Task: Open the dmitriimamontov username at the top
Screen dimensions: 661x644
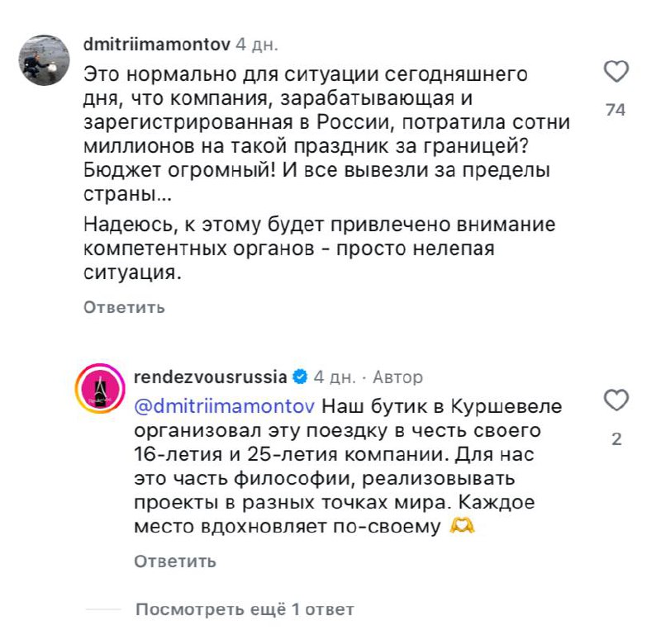Action: pyautogui.click(x=158, y=43)
